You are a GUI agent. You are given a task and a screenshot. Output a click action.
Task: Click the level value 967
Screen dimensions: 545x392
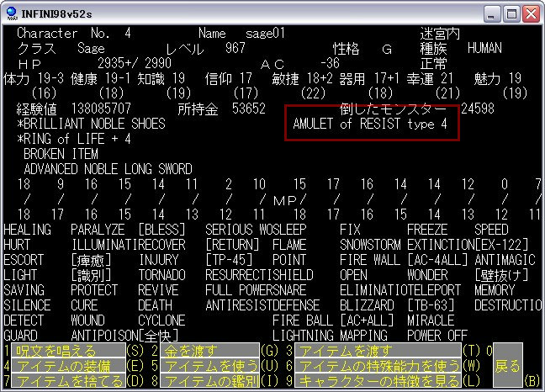coord(235,48)
